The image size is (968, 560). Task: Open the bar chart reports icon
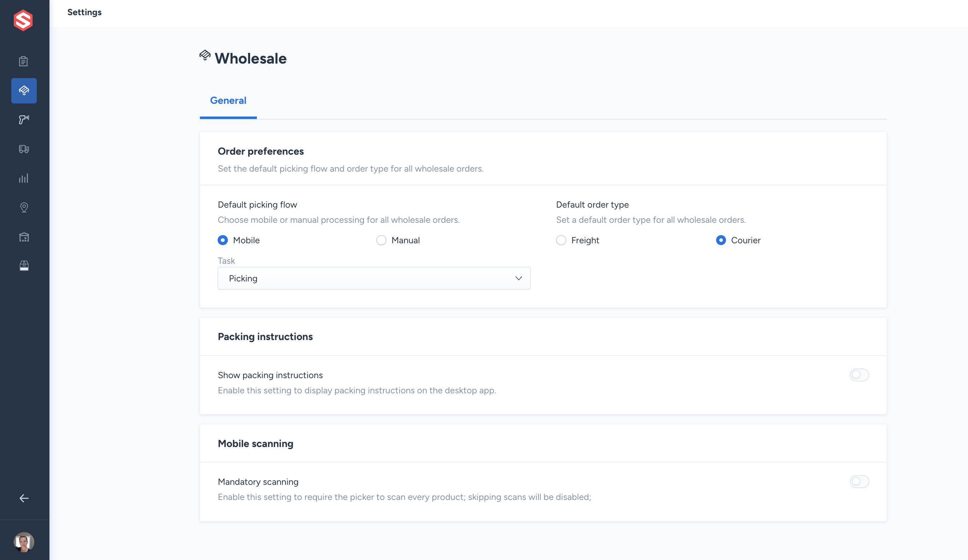click(24, 178)
